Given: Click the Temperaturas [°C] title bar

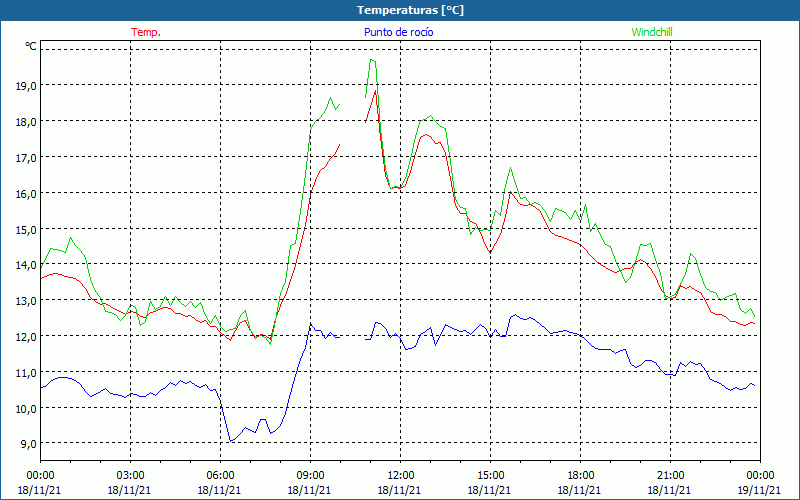Looking at the screenshot, I should tap(400, 10).
